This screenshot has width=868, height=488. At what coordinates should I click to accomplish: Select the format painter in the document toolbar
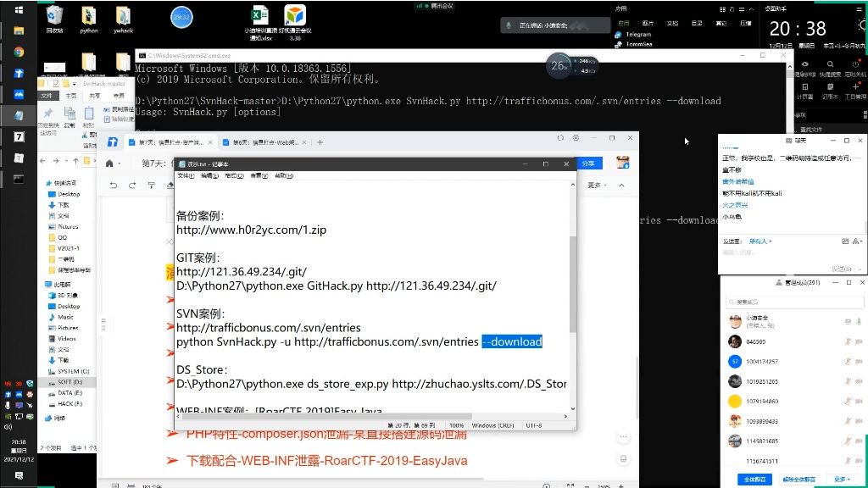click(x=151, y=186)
